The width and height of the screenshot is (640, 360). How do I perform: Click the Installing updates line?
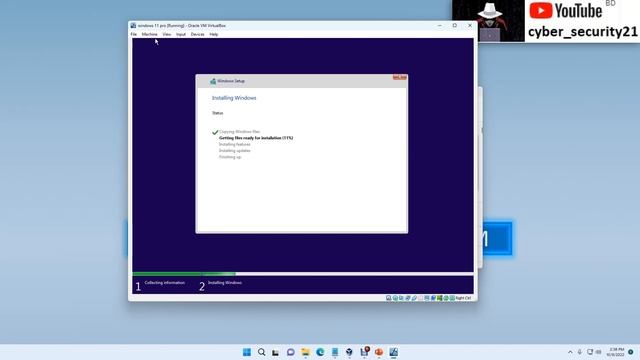(x=235, y=151)
